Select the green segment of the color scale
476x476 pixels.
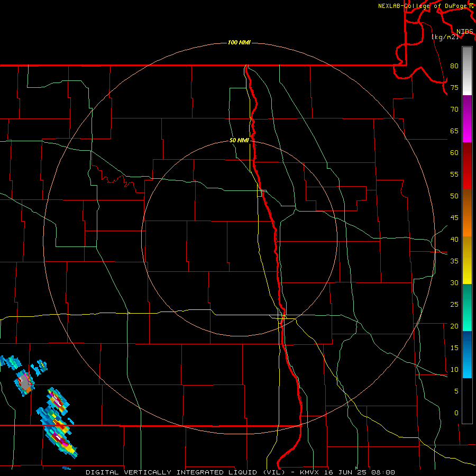(x=467, y=307)
